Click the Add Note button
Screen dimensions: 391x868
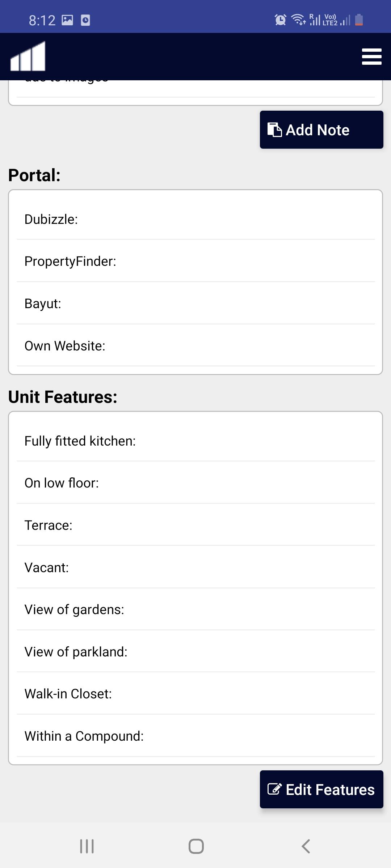coord(321,130)
